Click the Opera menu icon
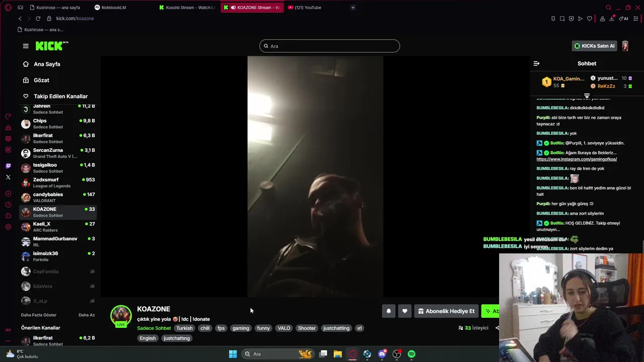 click(x=8, y=8)
